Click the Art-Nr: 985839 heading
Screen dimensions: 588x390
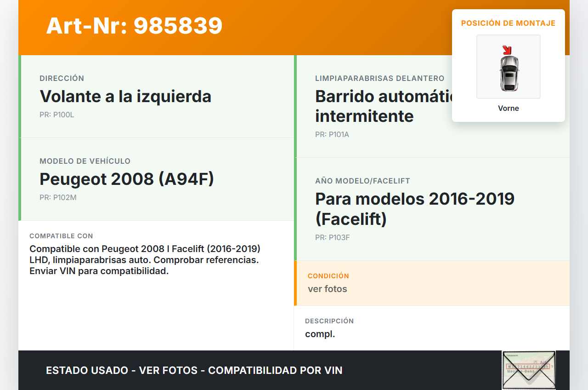pos(134,26)
